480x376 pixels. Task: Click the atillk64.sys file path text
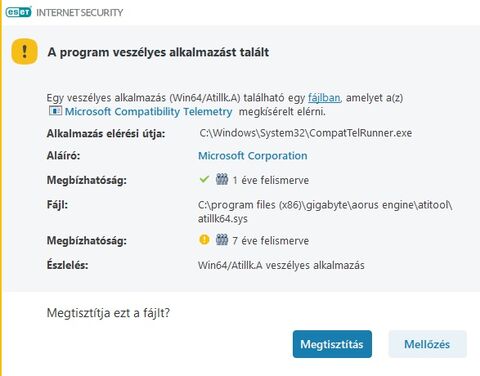[x=325, y=212]
